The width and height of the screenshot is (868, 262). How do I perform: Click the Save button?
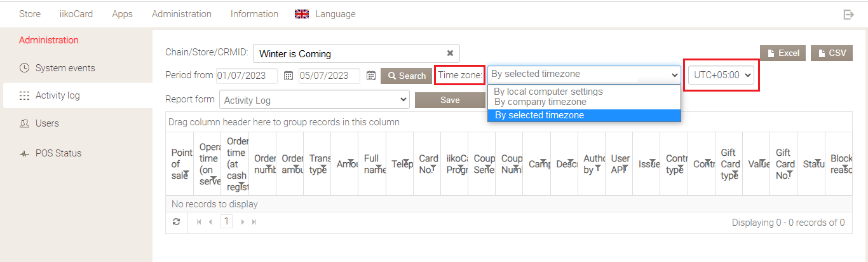[x=450, y=100]
